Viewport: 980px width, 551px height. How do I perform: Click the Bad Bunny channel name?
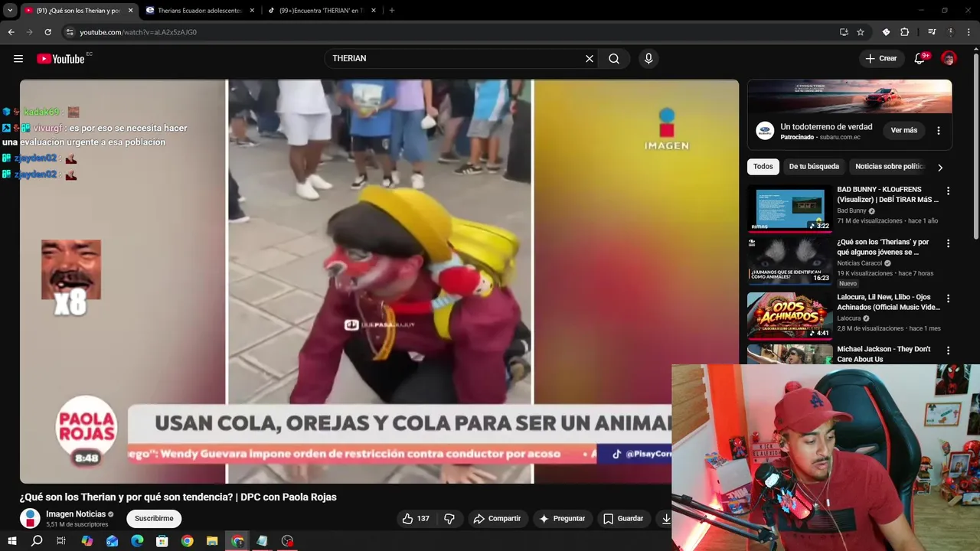point(851,211)
